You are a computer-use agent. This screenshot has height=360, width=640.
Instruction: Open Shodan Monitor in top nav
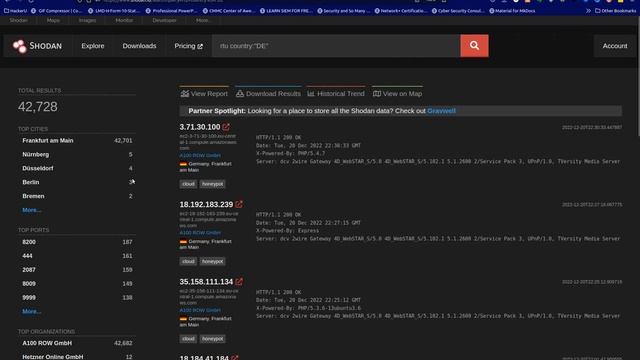(124, 20)
